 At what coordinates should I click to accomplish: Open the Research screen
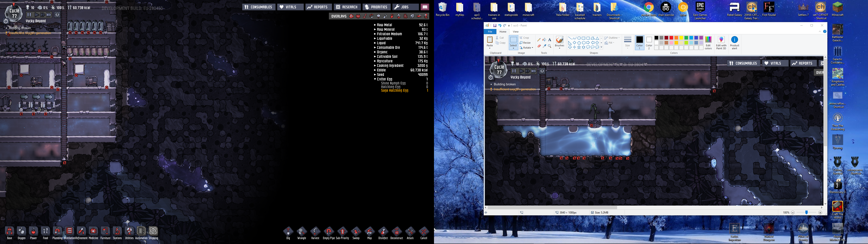tap(347, 7)
